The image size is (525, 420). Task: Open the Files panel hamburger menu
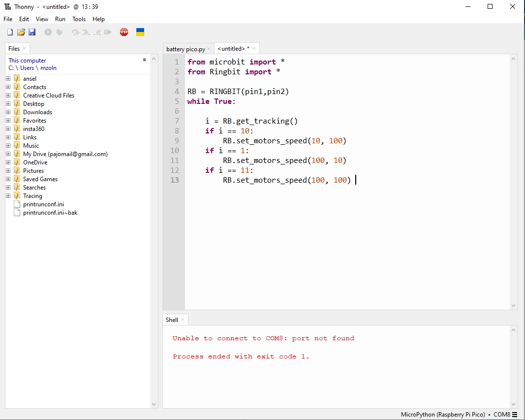coord(144,60)
